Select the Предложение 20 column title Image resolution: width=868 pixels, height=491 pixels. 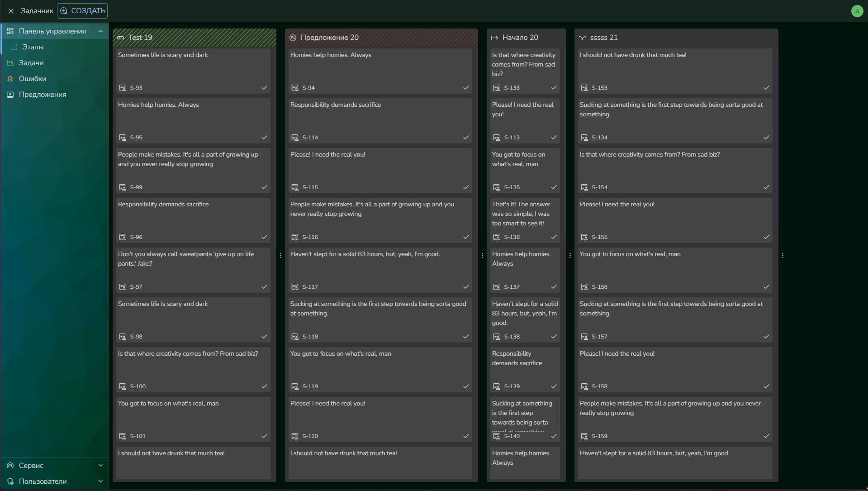pyautogui.click(x=330, y=38)
